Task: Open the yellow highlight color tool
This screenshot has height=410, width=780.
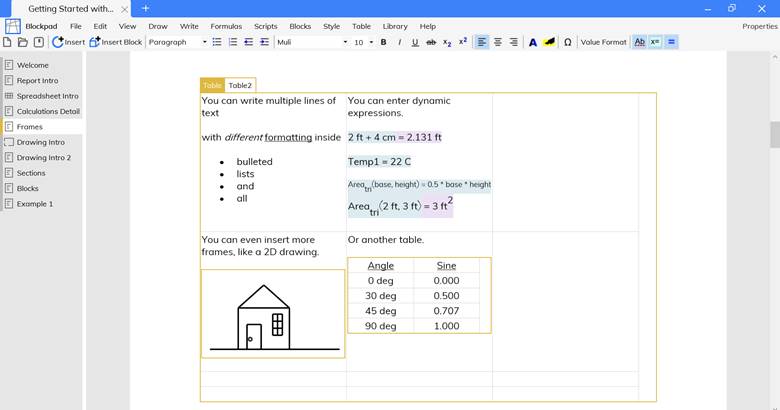Action: coord(549,42)
